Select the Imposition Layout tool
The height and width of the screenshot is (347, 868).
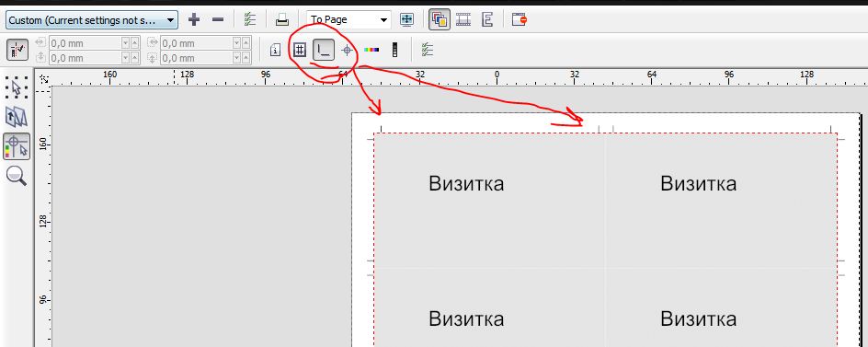click(x=17, y=117)
